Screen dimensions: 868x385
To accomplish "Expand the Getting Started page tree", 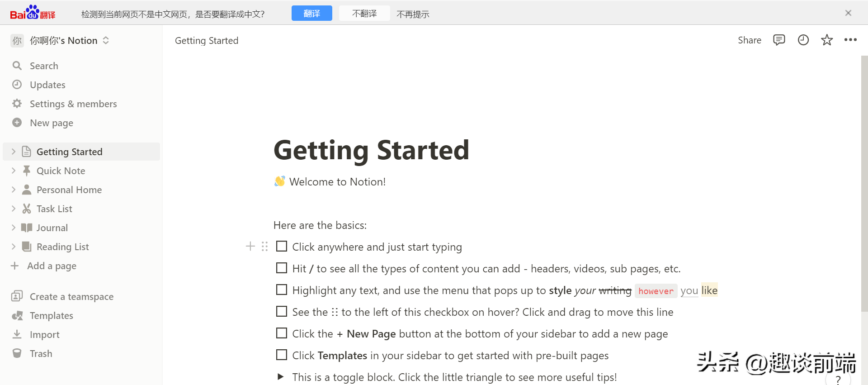I will click(13, 152).
